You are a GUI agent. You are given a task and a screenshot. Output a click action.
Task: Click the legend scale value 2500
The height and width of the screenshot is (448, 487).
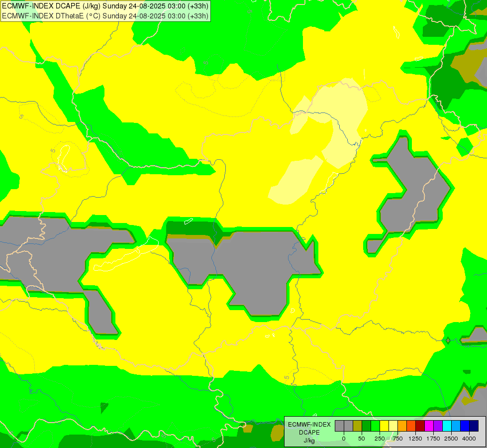pyautogui.click(x=451, y=439)
